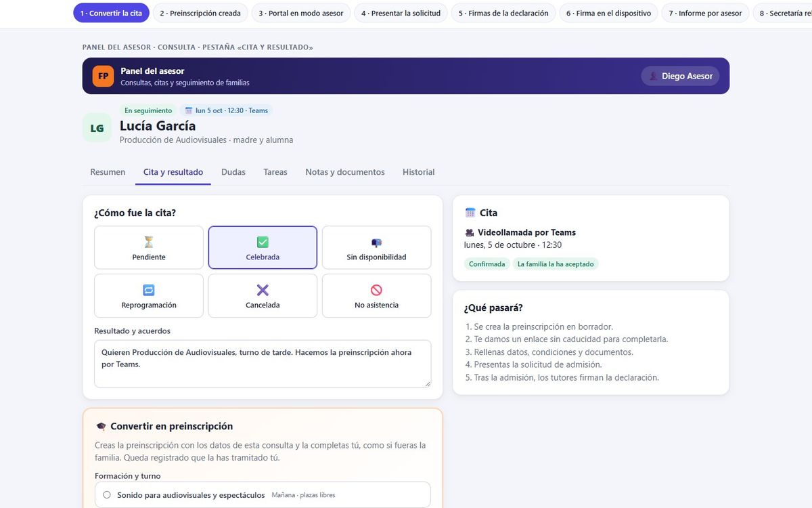Click the text 'lunes, 5 de octubre · 12:30'
812x508 pixels.
[x=513, y=245]
